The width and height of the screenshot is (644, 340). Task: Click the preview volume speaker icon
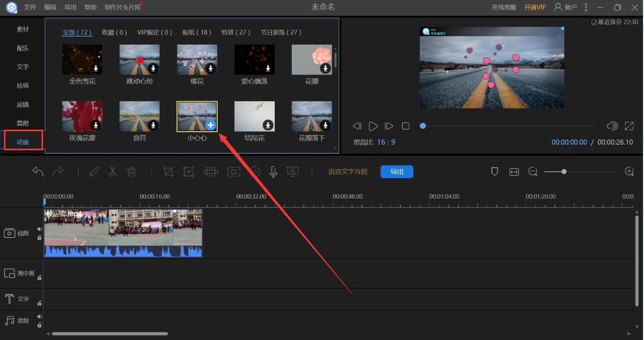tap(612, 126)
